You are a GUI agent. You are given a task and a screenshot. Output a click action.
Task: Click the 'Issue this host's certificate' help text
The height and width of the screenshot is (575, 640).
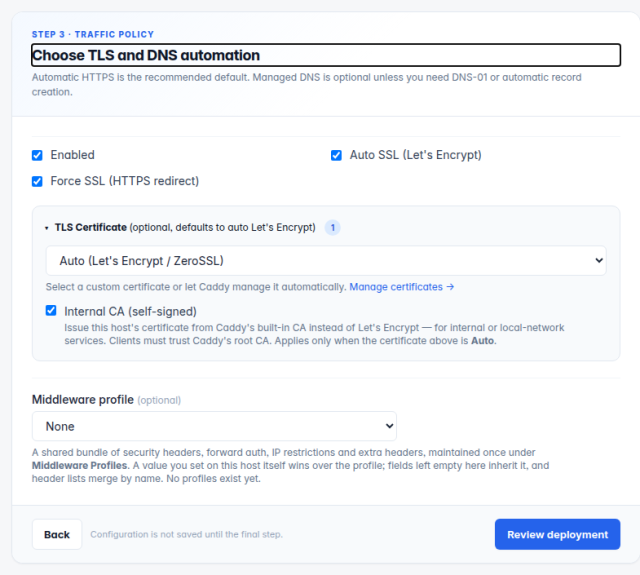coord(314,334)
